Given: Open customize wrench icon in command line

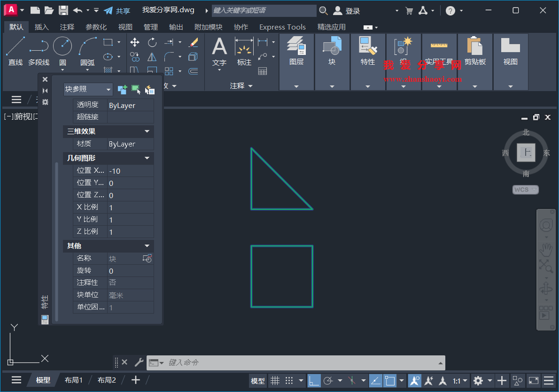Looking at the screenshot, I should tap(139, 362).
